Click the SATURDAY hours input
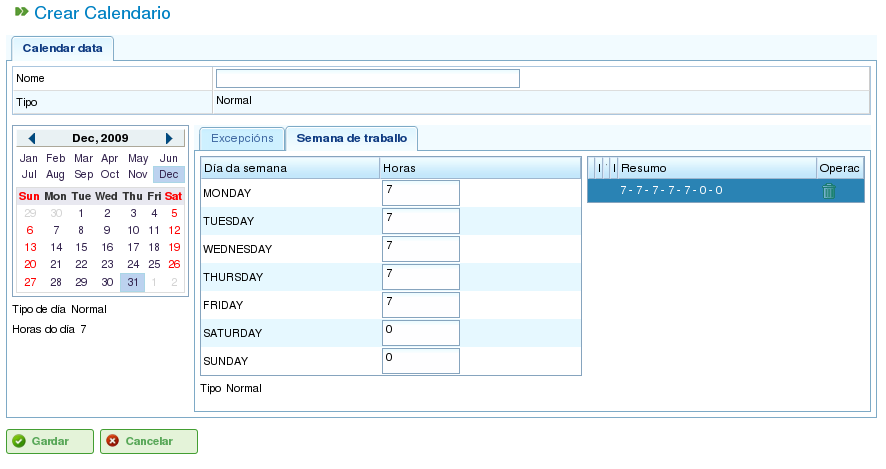This screenshot has width=886, height=469. [420, 333]
